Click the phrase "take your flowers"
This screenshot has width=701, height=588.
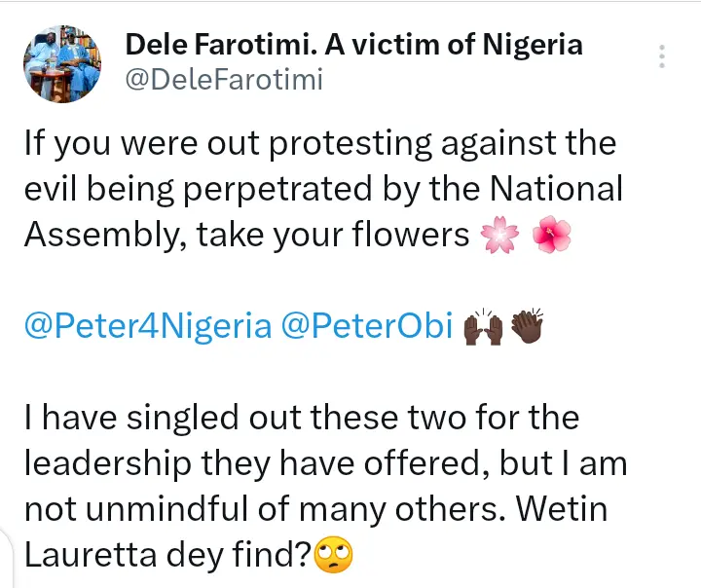point(333,235)
